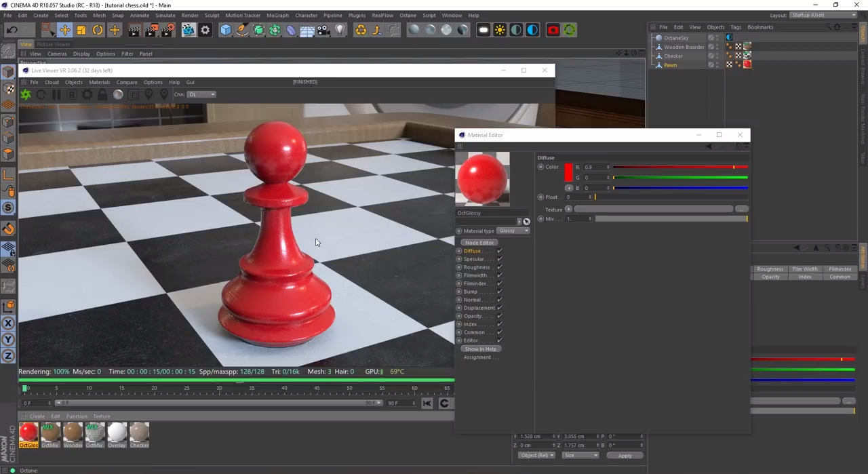
Task: Open the Object (Rel) coordinate dropdown
Action: pos(537,456)
